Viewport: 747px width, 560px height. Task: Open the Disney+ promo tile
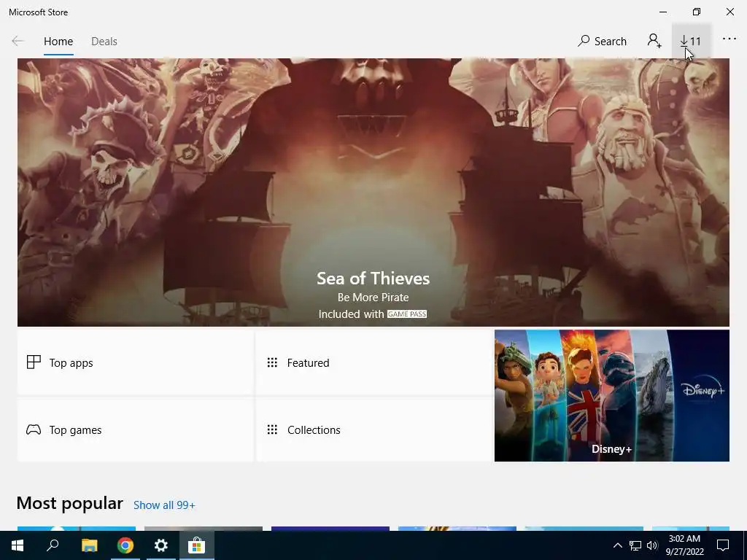[612, 396]
